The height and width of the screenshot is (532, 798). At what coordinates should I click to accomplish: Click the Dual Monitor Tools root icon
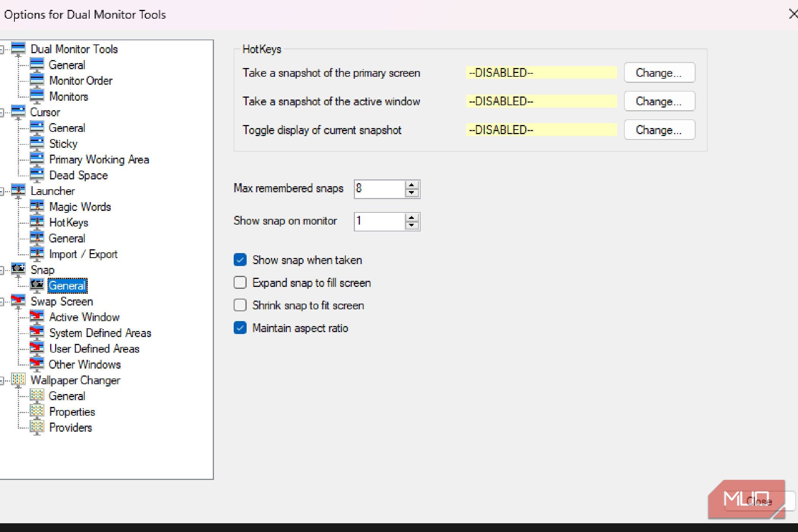pyautogui.click(x=18, y=49)
